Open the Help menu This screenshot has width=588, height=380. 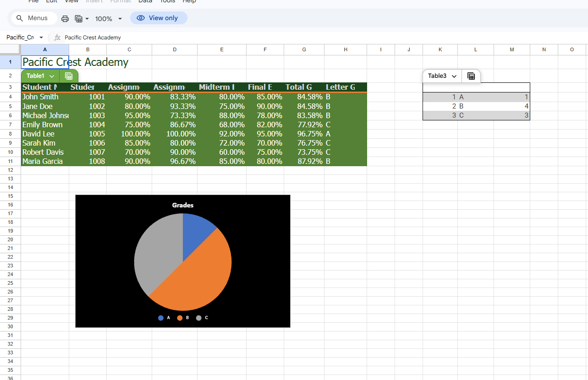189,1
